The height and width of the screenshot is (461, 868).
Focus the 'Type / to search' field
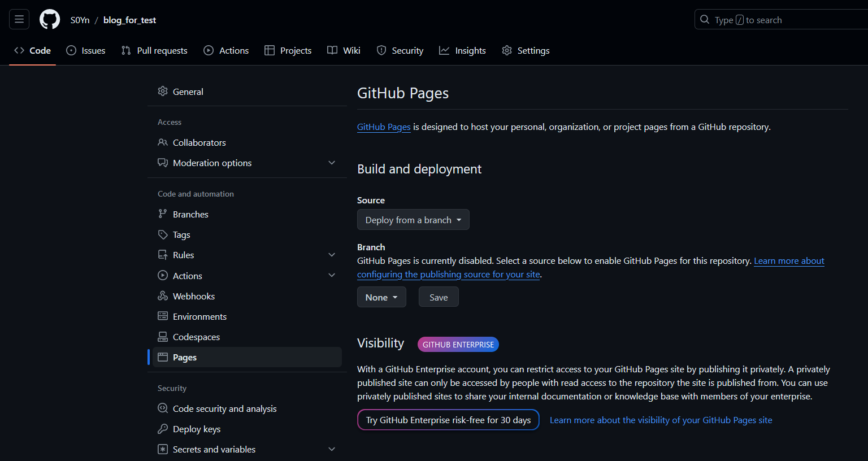pyautogui.click(x=781, y=19)
